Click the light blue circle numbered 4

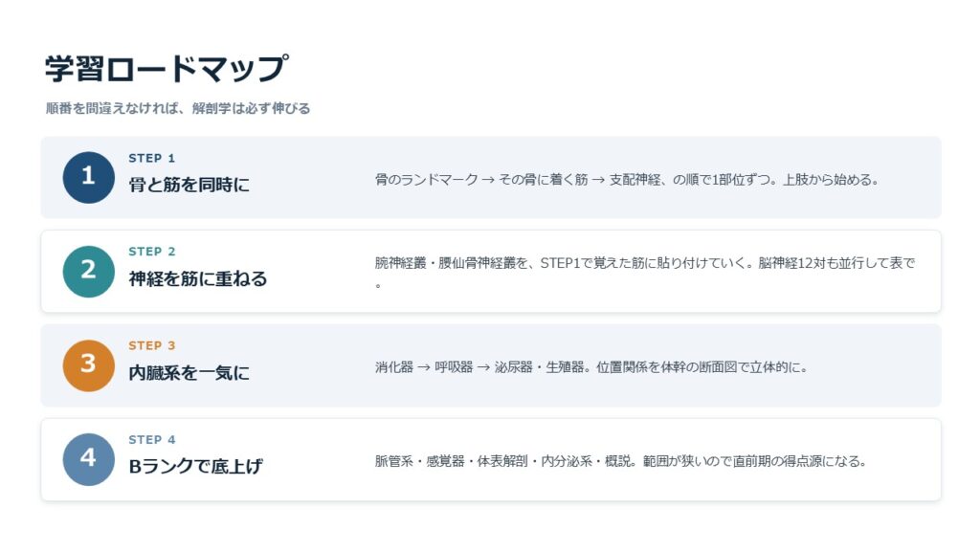pyautogui.click(x=89, y=459)
